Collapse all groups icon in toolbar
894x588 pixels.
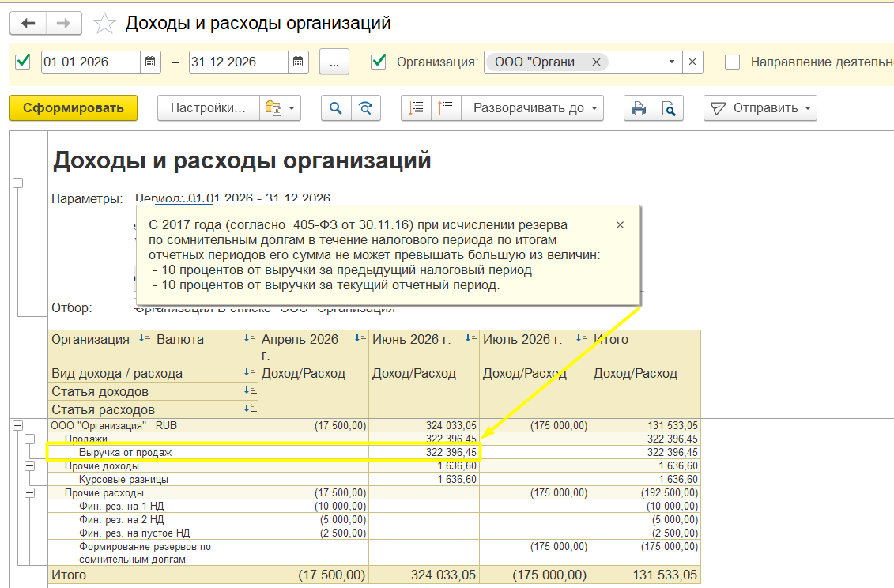[445, 107]
